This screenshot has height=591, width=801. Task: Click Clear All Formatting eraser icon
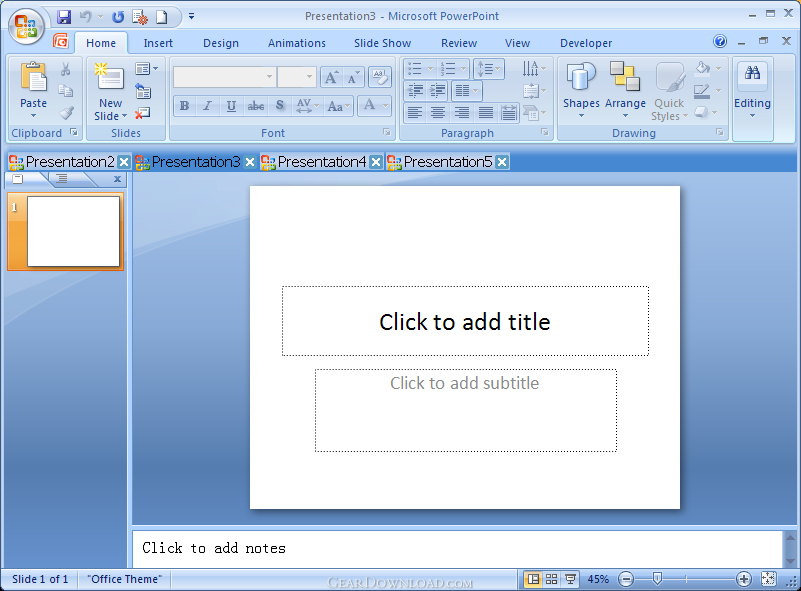[x=379, y=77]
